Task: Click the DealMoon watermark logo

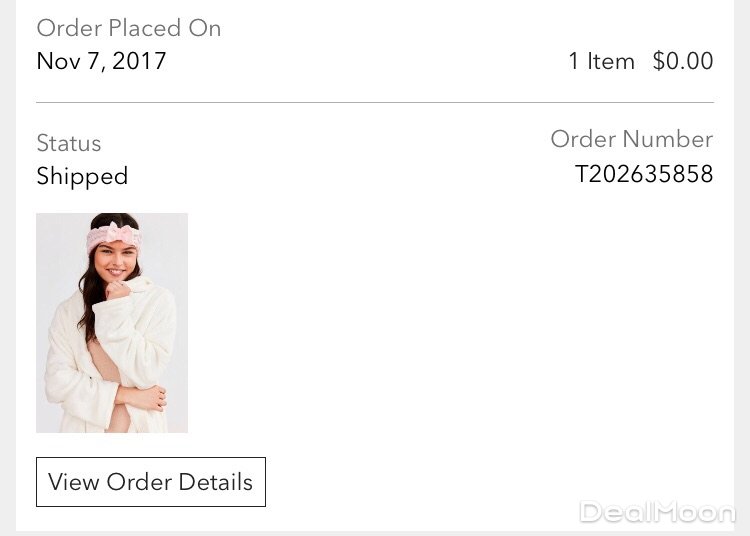Action: 657,513
